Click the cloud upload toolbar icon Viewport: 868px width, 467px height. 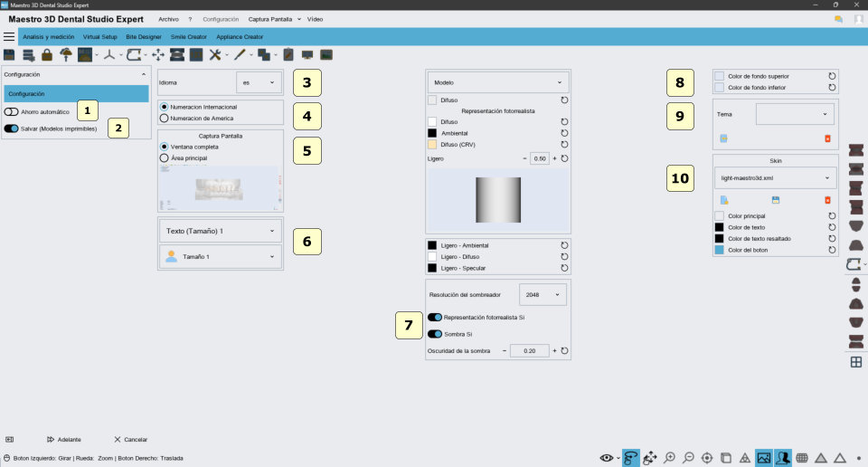point(66,54)
